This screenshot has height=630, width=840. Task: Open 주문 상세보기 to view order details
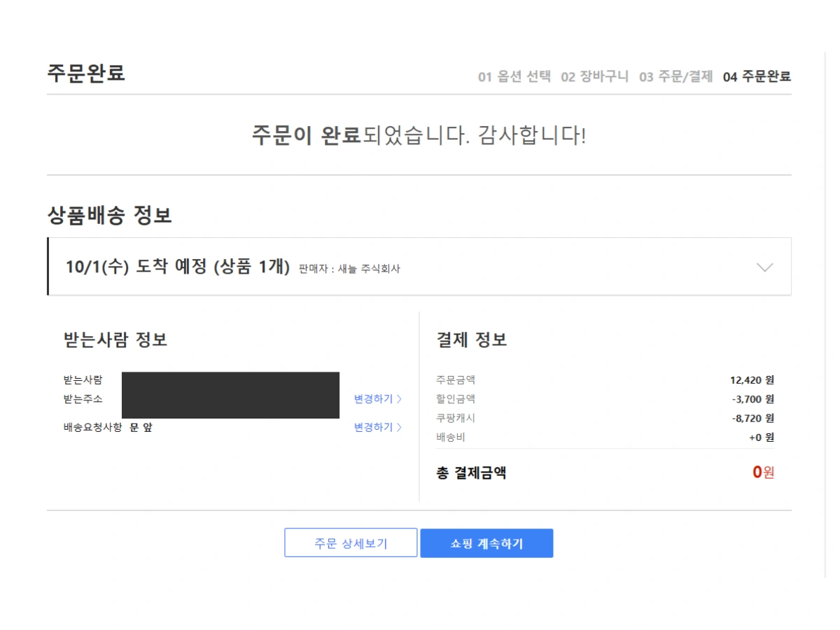click(350, 542)
